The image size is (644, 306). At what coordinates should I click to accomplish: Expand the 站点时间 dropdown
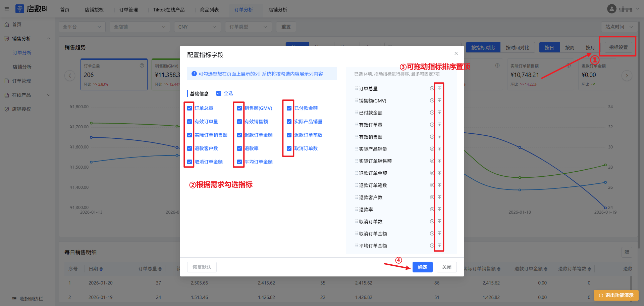click(x=619, y=27)
